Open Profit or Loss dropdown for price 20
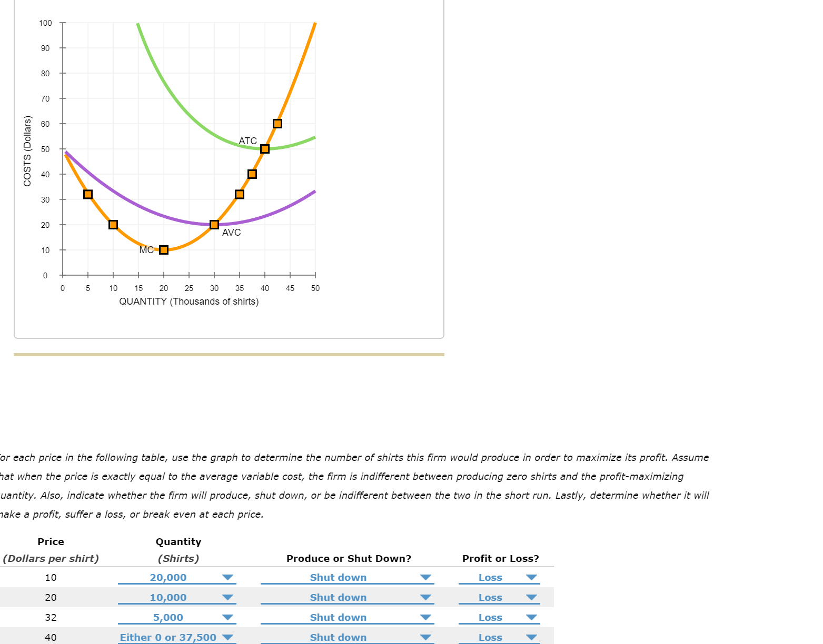This screenshot has width=823, height=644. click(x=499, y=598)
